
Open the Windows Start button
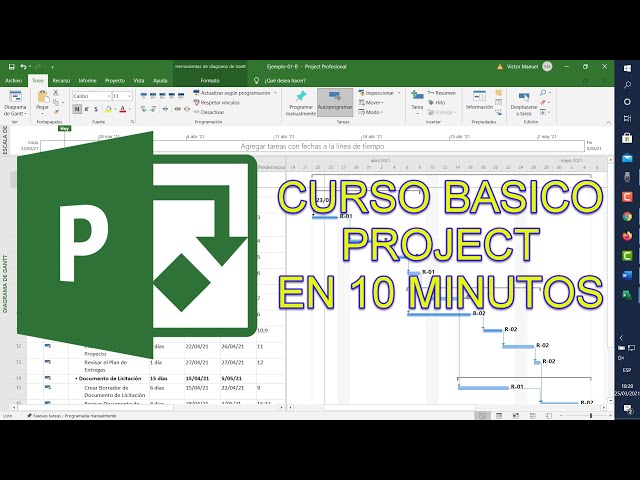coord(627,68)
